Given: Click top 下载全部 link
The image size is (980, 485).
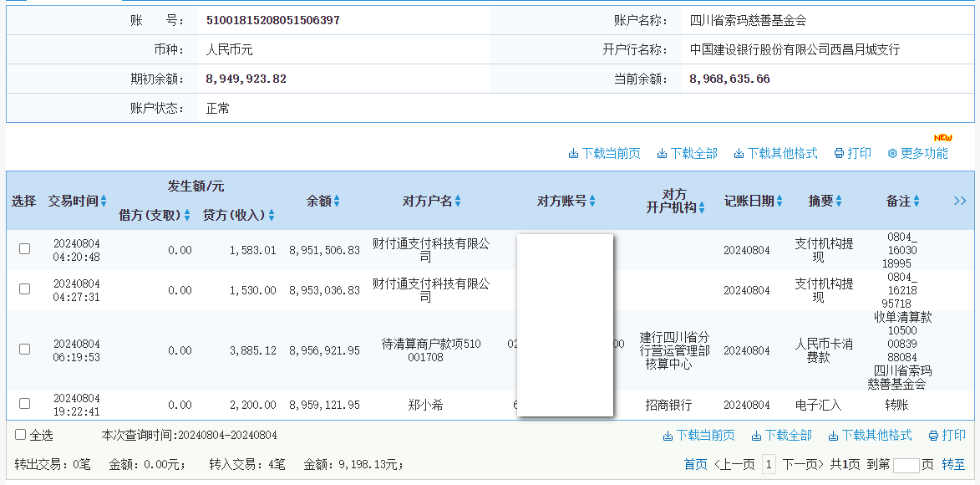Looking at the screenshot, I should pyautogui.click(x=687, y=153).
